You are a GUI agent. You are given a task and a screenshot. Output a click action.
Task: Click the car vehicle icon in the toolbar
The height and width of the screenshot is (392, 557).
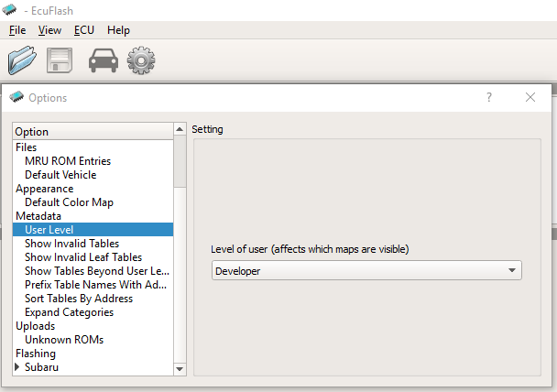(x=104, y=60)
